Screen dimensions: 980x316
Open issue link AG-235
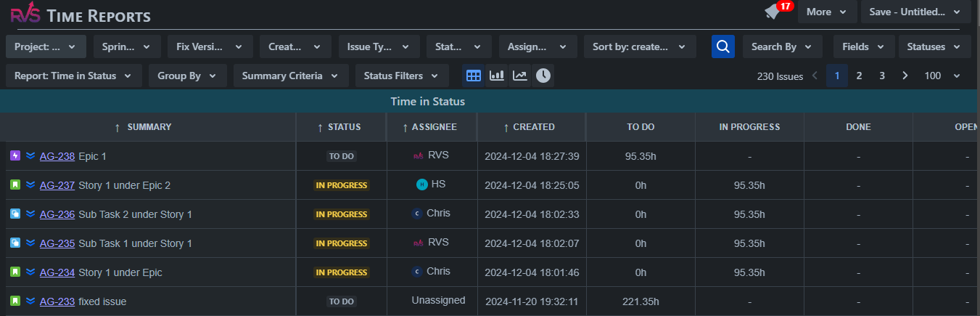pyautogui.click(x=57, y=243)
